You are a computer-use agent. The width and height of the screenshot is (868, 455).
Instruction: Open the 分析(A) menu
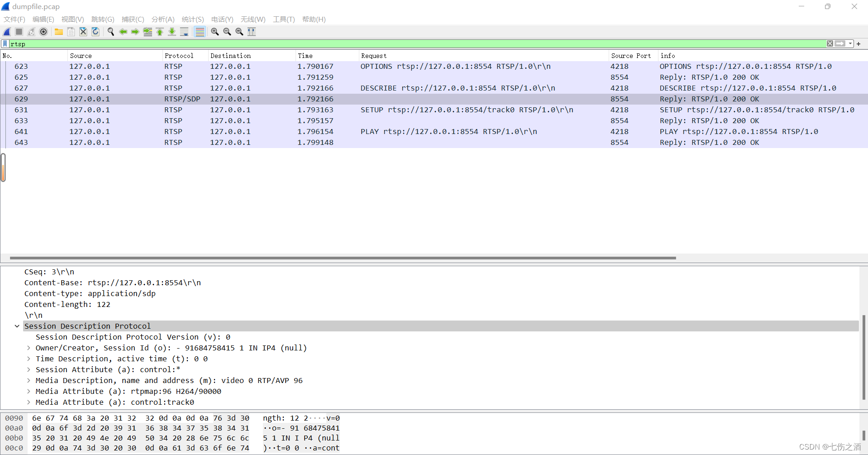coord(163,19)
